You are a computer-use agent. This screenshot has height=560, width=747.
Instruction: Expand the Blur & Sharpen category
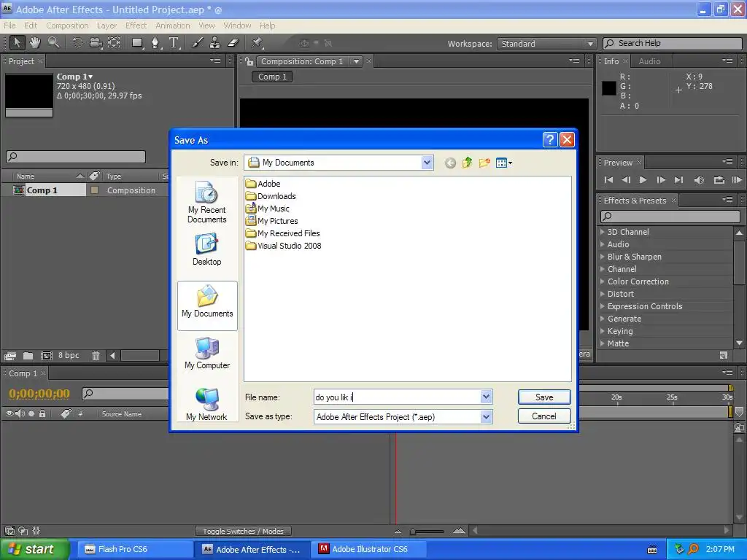[x=602, y=257]
